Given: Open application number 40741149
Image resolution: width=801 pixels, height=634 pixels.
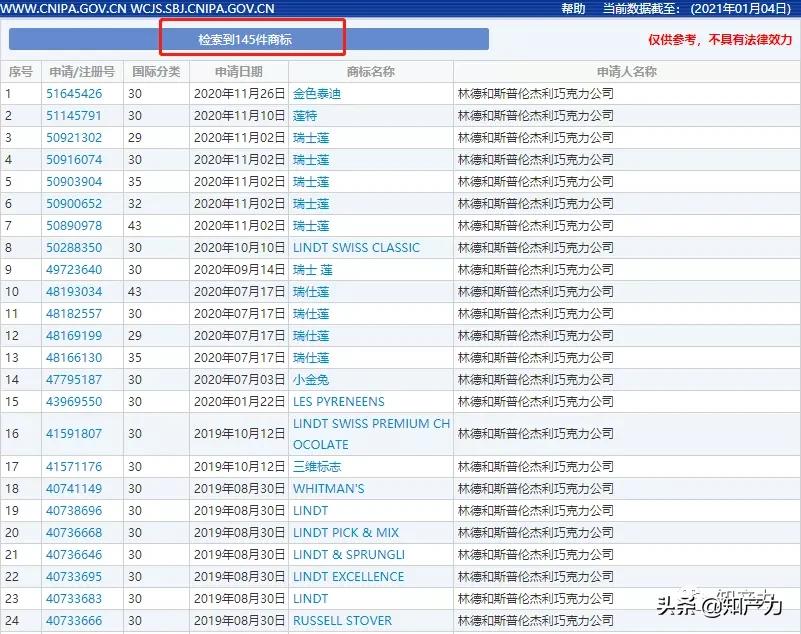Looking at the screenshot, I should click(74, 488).
